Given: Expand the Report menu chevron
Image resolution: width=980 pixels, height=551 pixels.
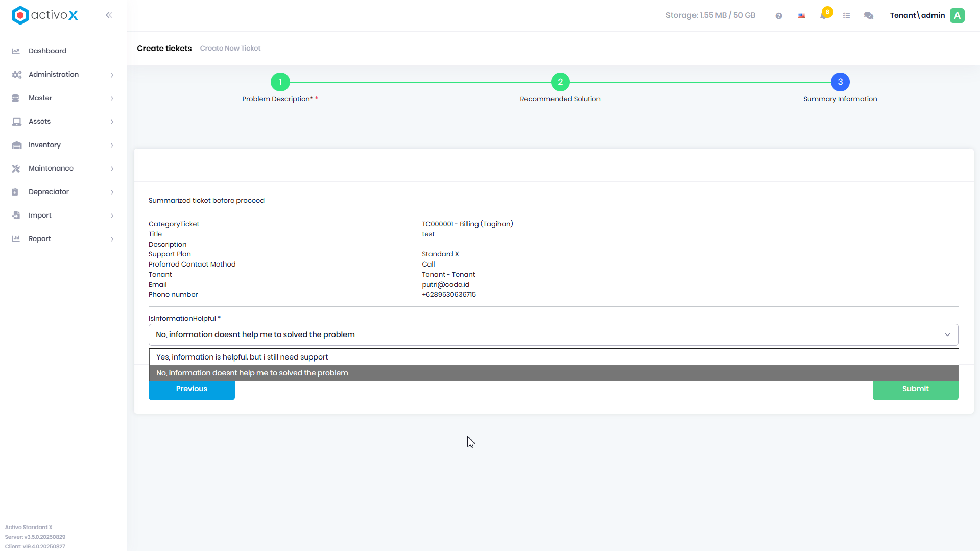Looking at the screenshot, I should (x=112, y=239).
